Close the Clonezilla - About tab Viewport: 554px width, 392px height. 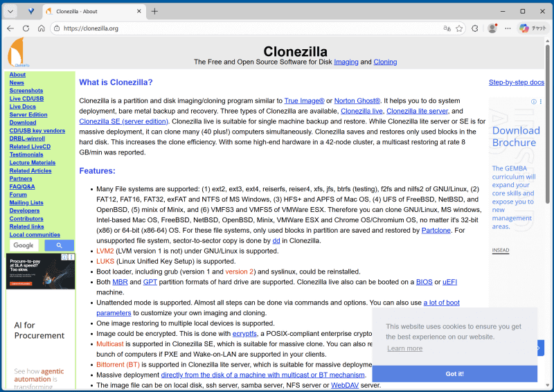[x=139, y=11]
